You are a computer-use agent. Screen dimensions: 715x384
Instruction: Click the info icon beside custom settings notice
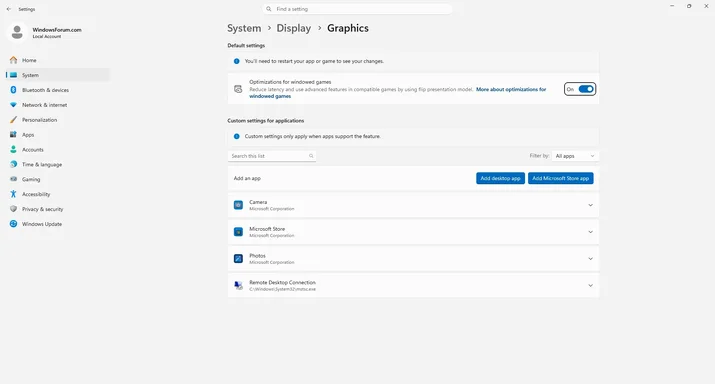point(237,136)
